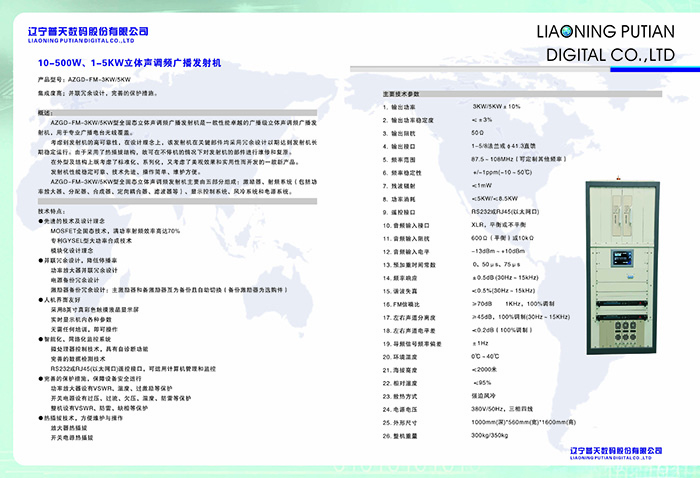Click the value '±1Hz' in row 19
700x478 pixels.
coord(480,343)
